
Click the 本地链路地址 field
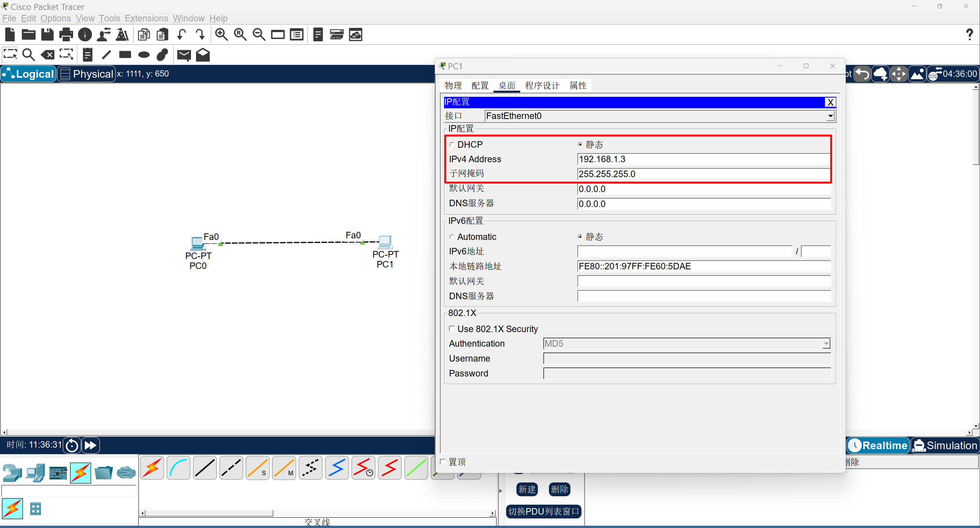click(x=704, y=266)
